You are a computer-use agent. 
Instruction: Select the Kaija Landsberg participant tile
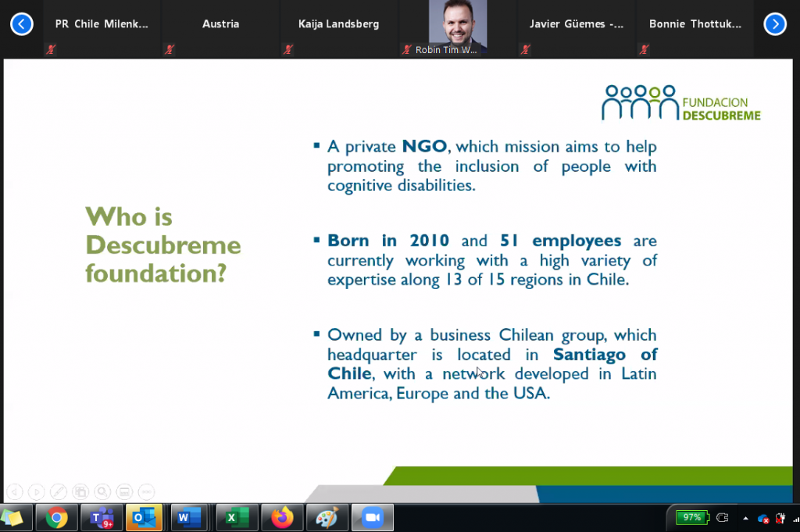[339, 29]
